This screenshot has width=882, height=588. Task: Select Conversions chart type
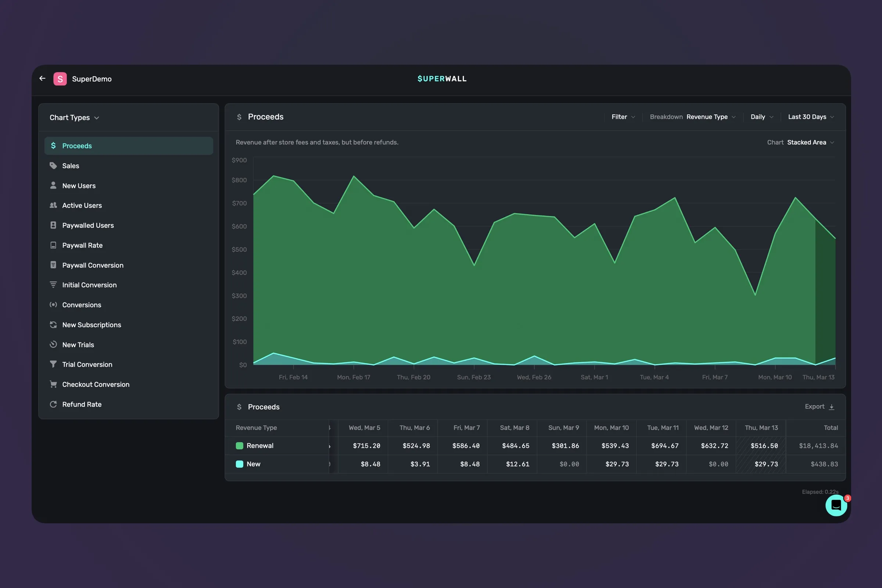[129, 305]
